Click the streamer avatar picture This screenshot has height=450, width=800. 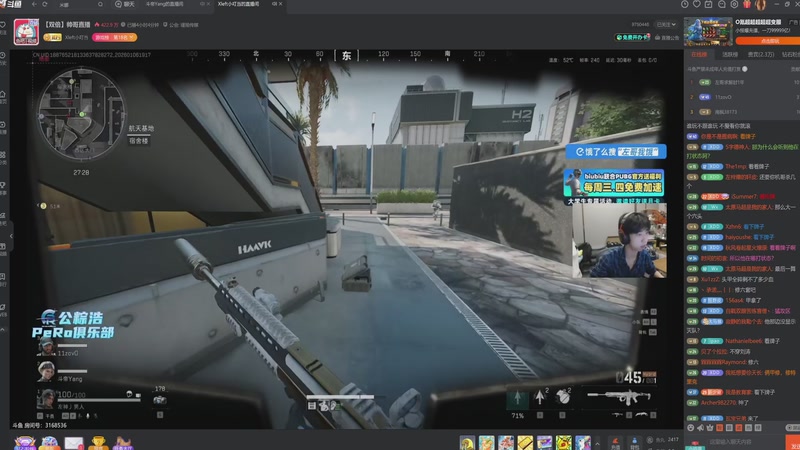click(26, 32)
